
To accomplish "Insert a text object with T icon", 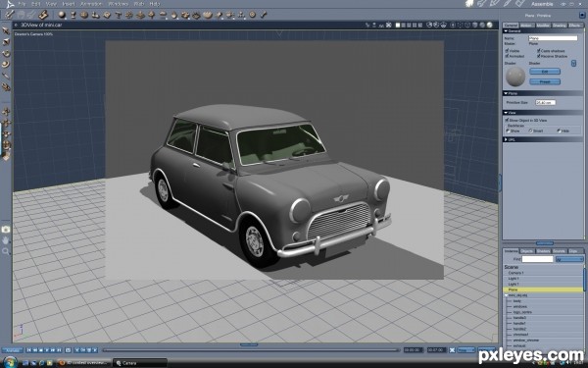I will 119,15.
